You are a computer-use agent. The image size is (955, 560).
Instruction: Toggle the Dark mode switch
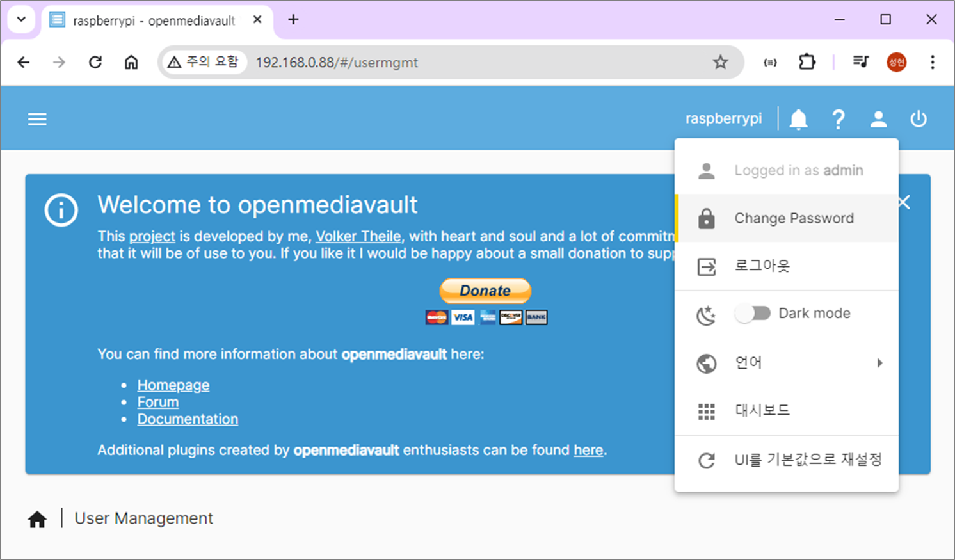[x=752, y=313]
